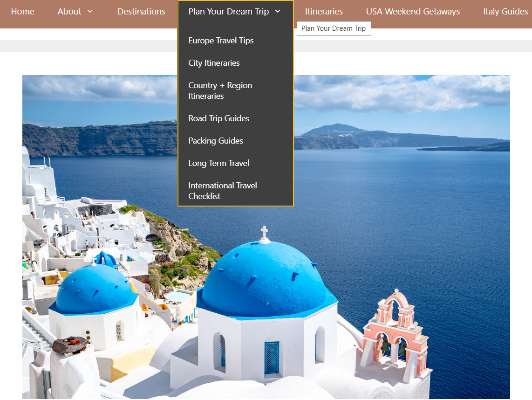Navigate to the Home link
Screen dimensions: 532x400
point(22,11)
